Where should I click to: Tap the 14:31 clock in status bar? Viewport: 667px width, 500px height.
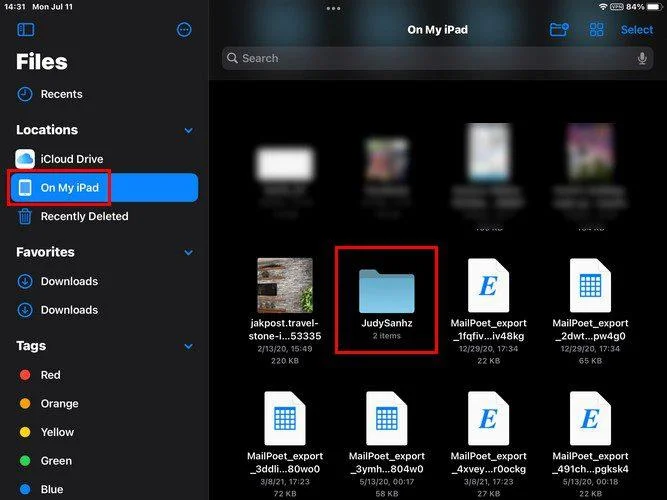[x=15, y=7]
